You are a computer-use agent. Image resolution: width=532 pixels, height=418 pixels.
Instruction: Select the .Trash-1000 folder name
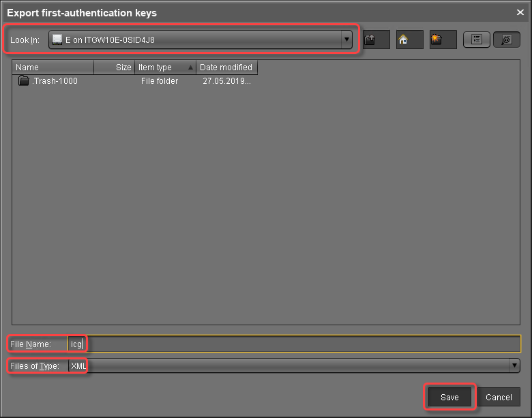55,81
